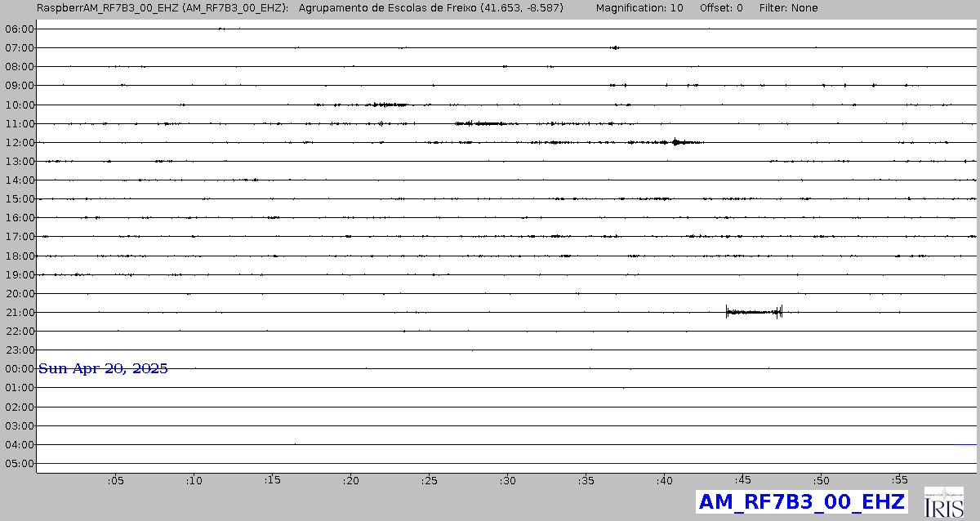The width and height of the screenshot is (980, 521).
Task: Click the 21:00 hour label
Action: pos(20,312)
